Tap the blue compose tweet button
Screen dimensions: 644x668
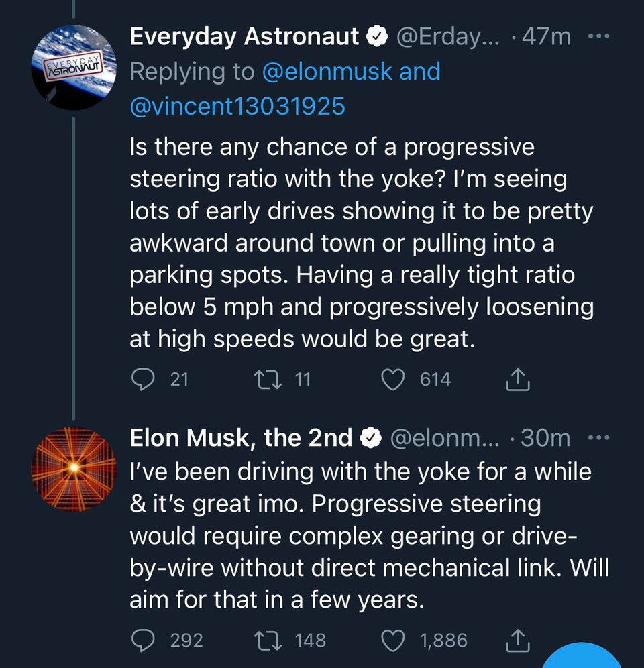coord(582,657)
